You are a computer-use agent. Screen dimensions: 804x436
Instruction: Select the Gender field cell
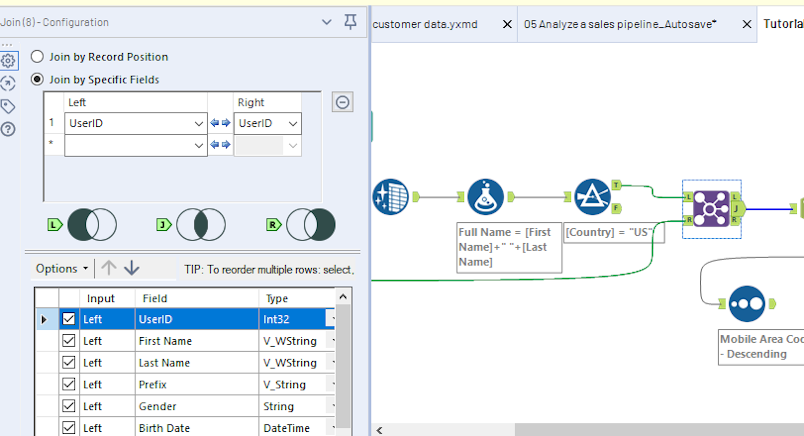point(197,406)
